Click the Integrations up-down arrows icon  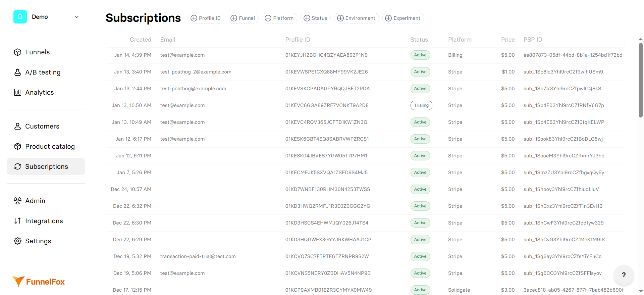(x=18, y=221)
